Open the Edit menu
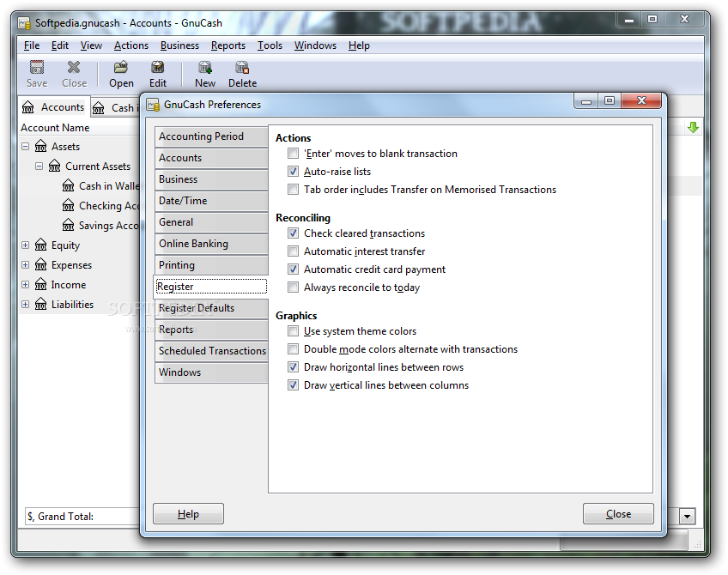Screen dimensions: 728x575 (60, 45)
